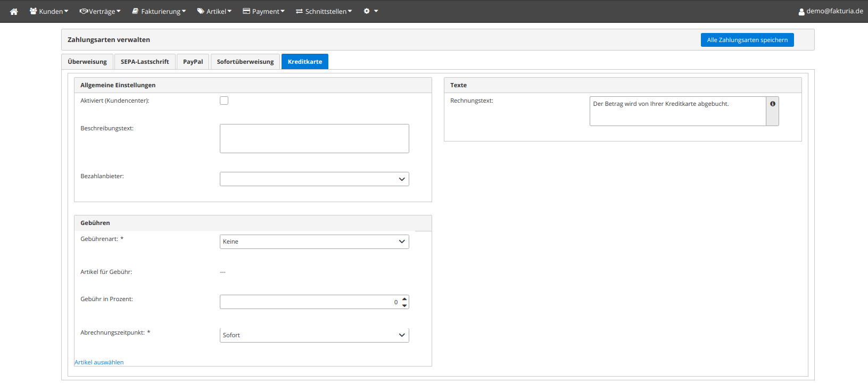
Task: Open the Sofortüberweisung tab
Action: [245, 62]
